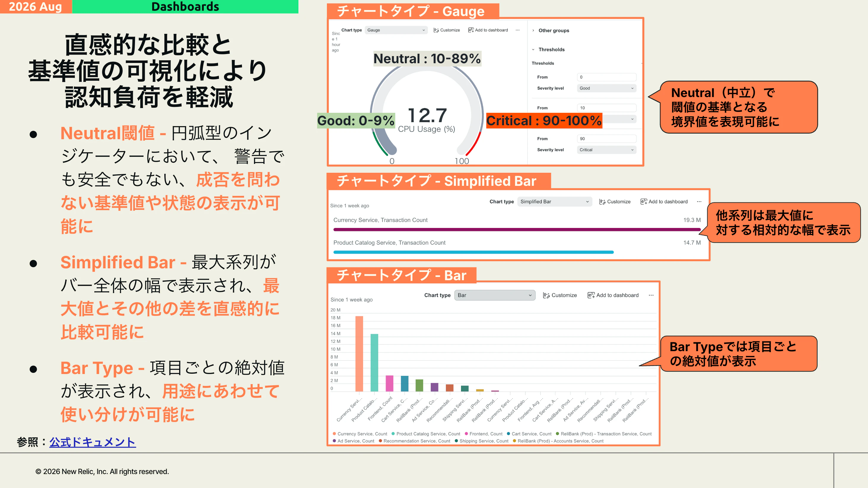Toggle the Frontend, Count legend entry
Viewport: 868px width, 488px height.
pyautogui.click(x=483, y=434)
